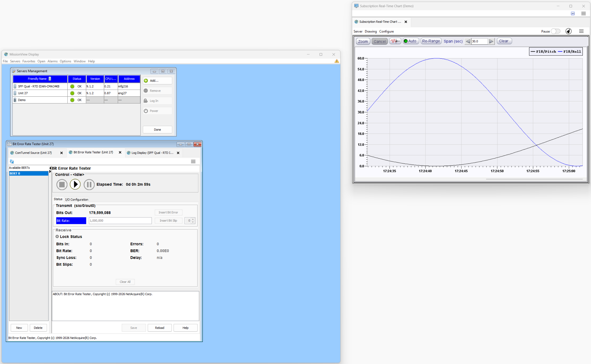Image resolution: width=591 pixels, height=364 pixels.
Task: Click the Re-Range button
Action: point(431,41)
